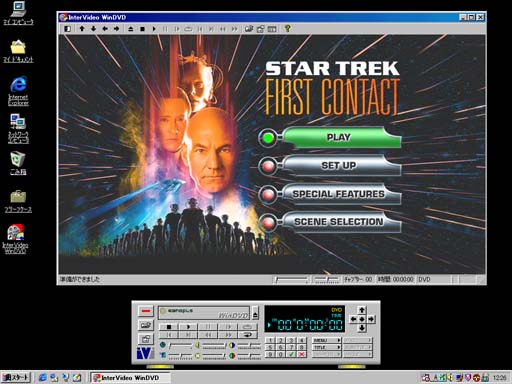Click the playback position slider in the status bar
Image resolution: width=512 pixels, height=384 pixels.
click(x=291, y=280)
